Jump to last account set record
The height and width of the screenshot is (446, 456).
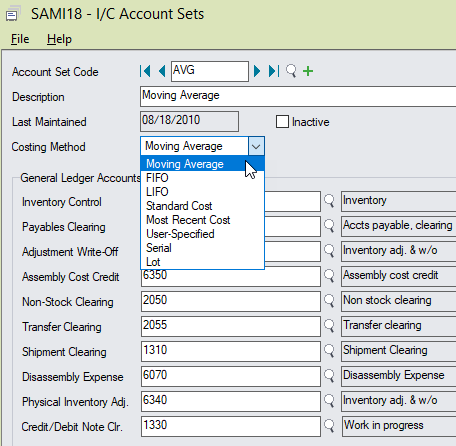[x=274, y=71]
